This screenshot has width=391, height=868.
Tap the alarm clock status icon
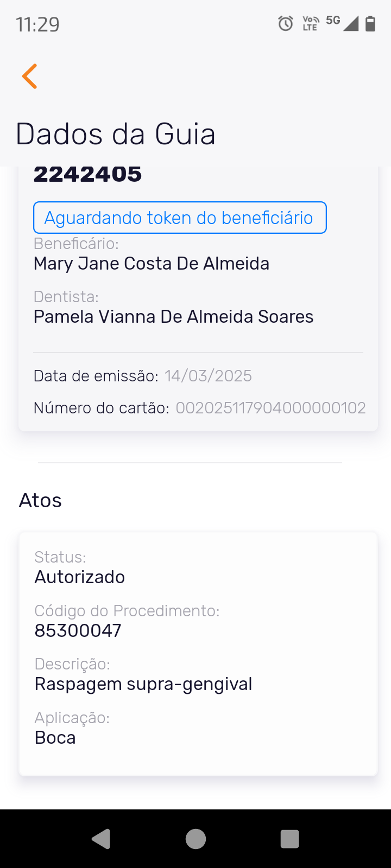coord(286,23)
